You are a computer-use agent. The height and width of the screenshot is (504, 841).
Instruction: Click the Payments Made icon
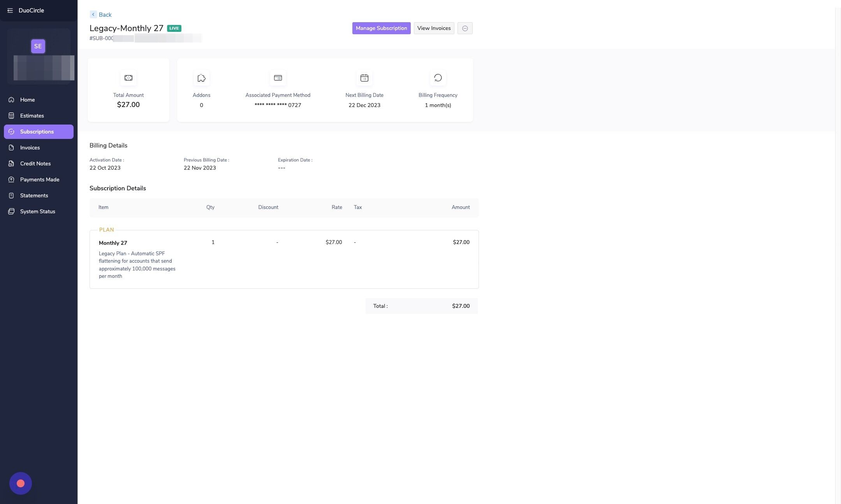[x=11, y=179]
